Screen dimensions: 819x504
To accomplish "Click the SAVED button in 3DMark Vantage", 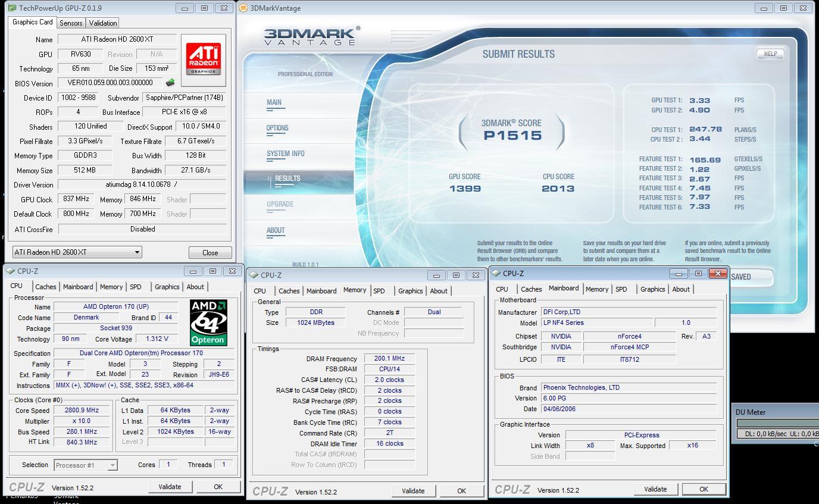I will pos(751,277).
